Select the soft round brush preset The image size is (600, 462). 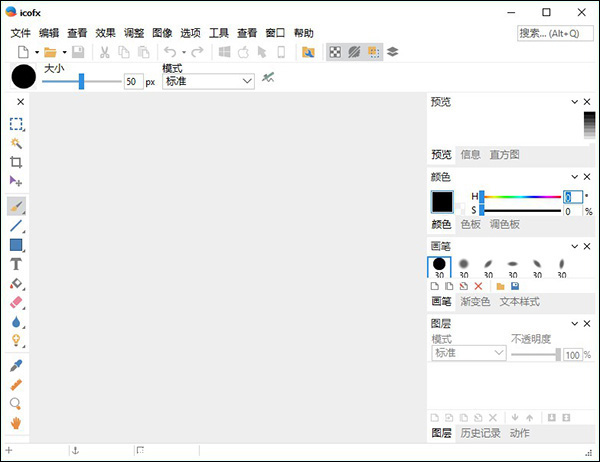(464, 267)
